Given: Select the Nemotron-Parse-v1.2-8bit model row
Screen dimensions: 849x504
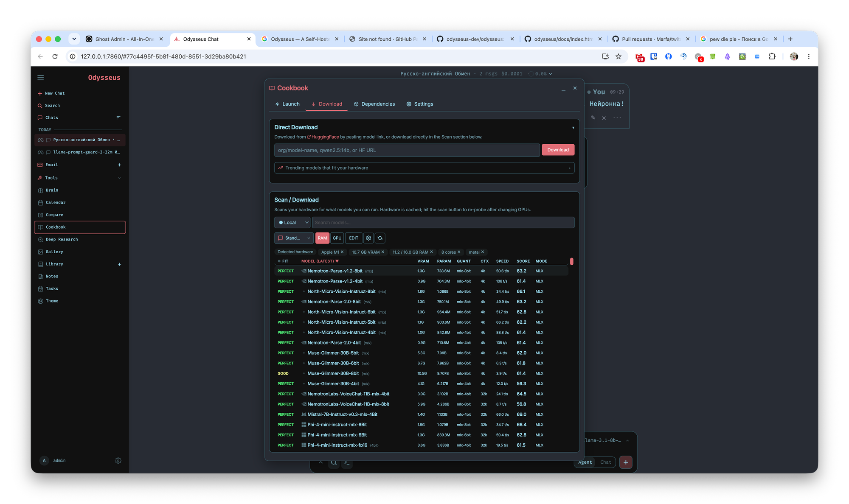Looking at the screenshot, I should tap(421, 271).
